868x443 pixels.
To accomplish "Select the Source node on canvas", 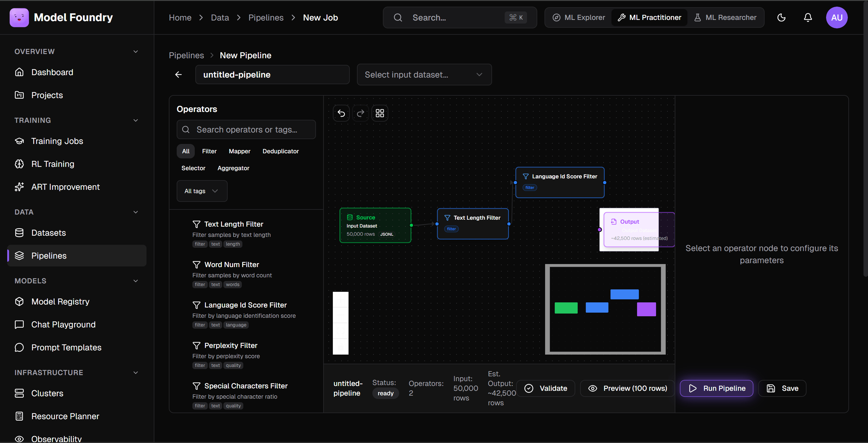I will [x=375, y=225].
